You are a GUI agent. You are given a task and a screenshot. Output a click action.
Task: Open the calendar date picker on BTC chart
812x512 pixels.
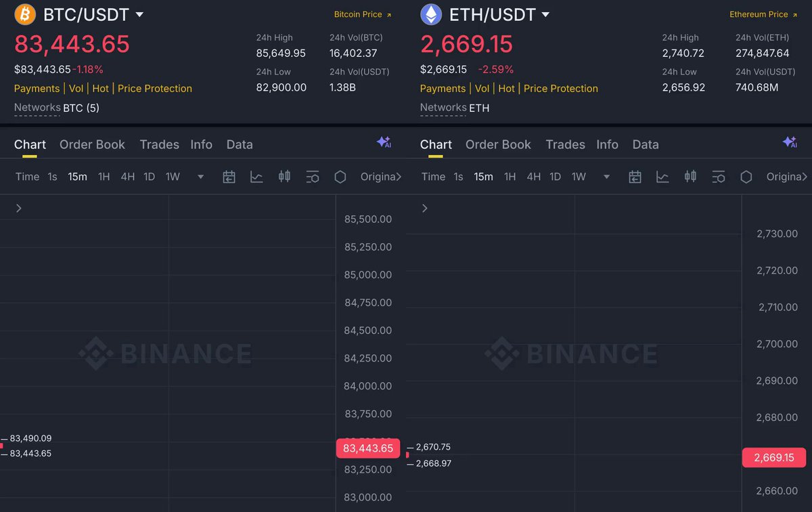point(229,177)
